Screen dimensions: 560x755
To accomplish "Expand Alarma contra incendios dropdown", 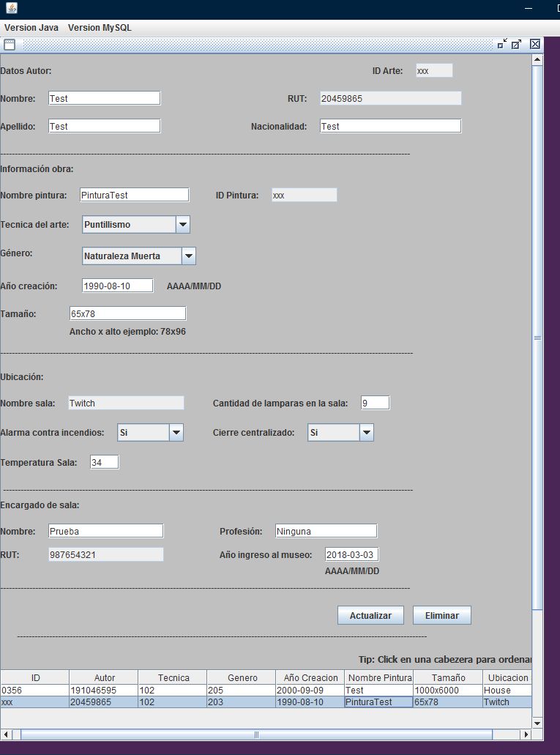I will pyautogui.click(x=176, y=432).
